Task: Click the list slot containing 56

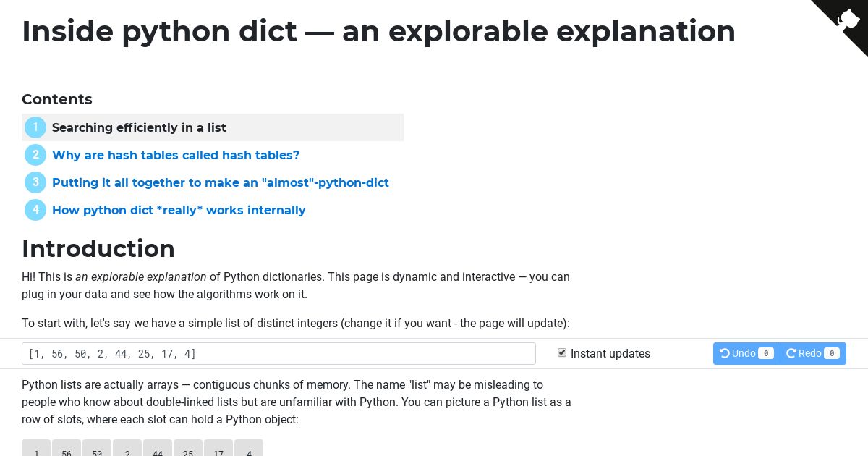Action: (x=67, y=448)
